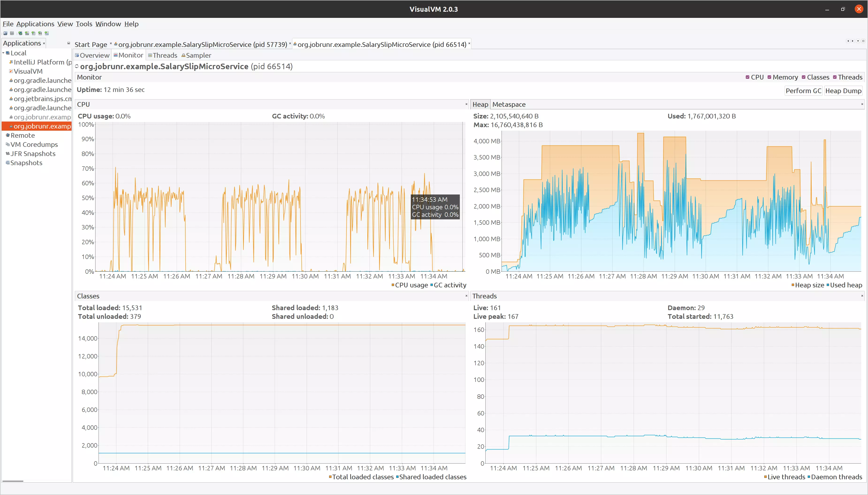868x495 pixels.
Task: Switch to the Overview tab
Action: (x=92, y=55)
